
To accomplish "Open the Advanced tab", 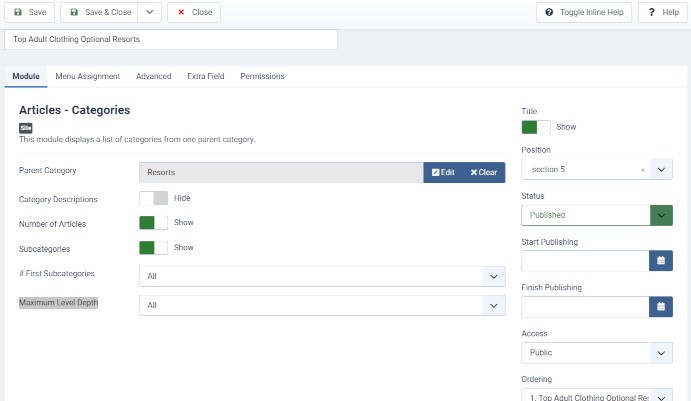I will point(153,76).
